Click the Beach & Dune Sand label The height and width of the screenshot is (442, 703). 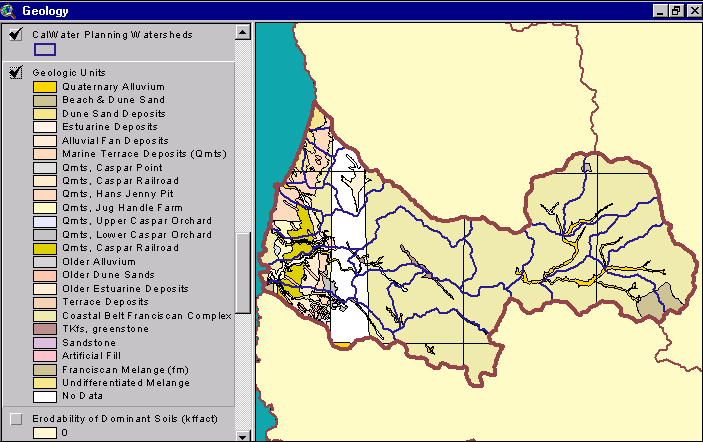(x=113, y=100)
